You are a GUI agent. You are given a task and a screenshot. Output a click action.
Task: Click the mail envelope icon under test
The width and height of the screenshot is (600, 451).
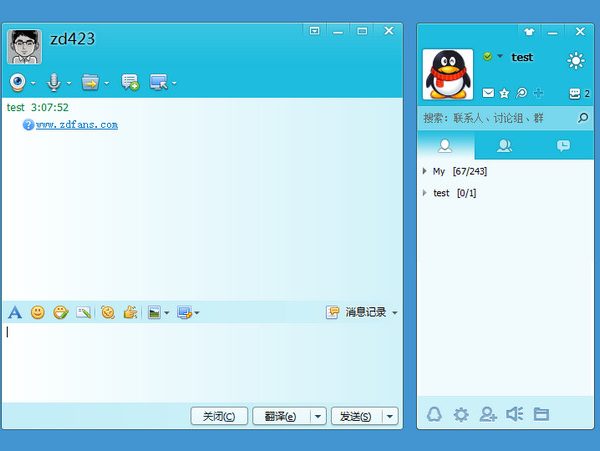click(488, 93)
